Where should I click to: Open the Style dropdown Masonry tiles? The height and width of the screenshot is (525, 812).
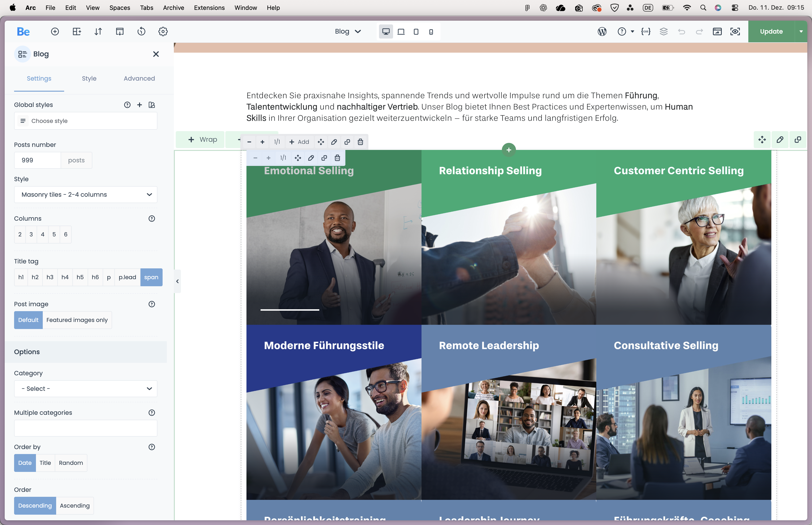point(86,194)
